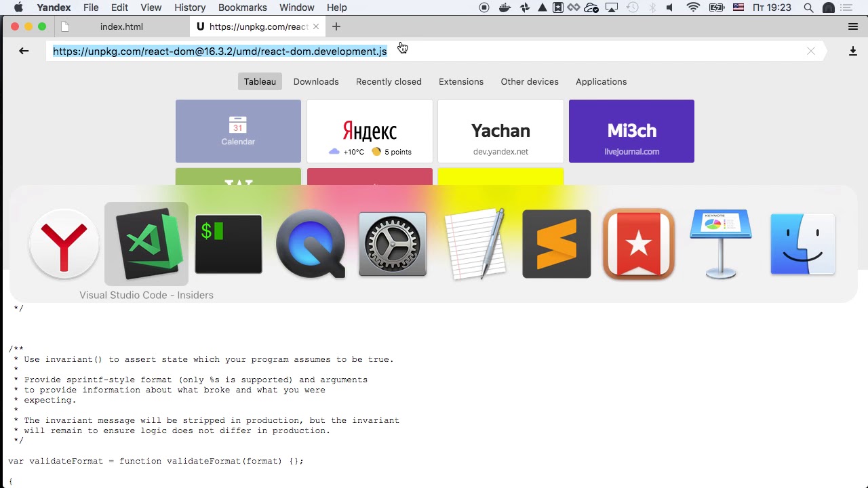The height and width of the screenshot is (488, 868).
Task: Show Recently closed tabs
Action: click(x=389, y=81)
